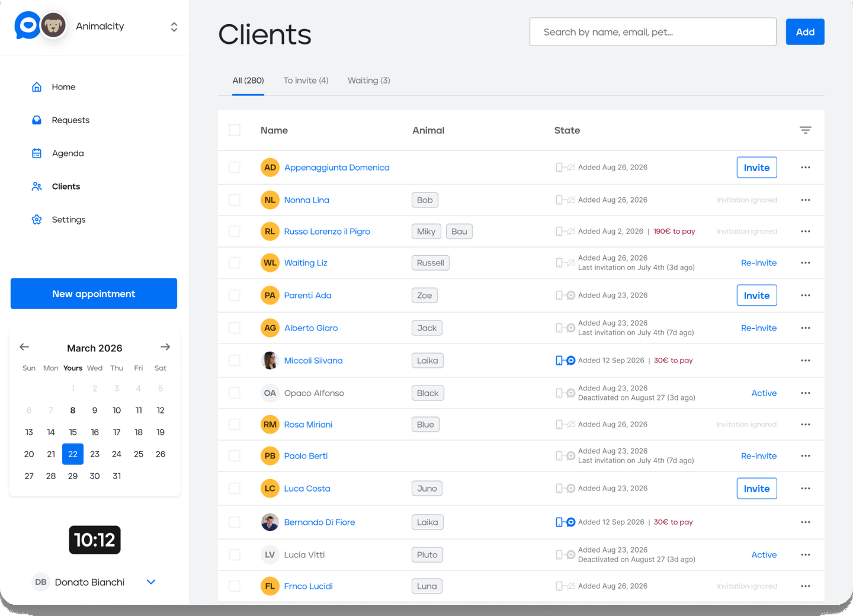Select March 22 in the calendar
This screenshot has width=853, height=616.
coord(73,454)
